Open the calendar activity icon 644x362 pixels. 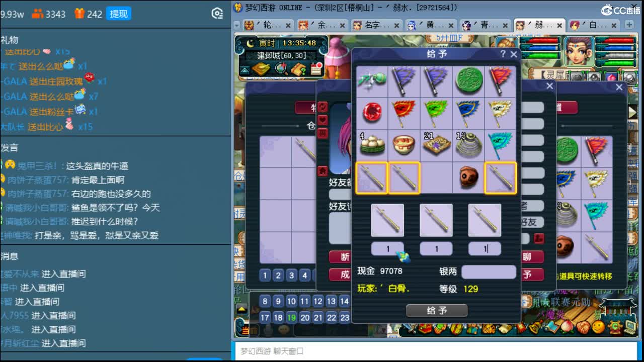click(316, 69)
